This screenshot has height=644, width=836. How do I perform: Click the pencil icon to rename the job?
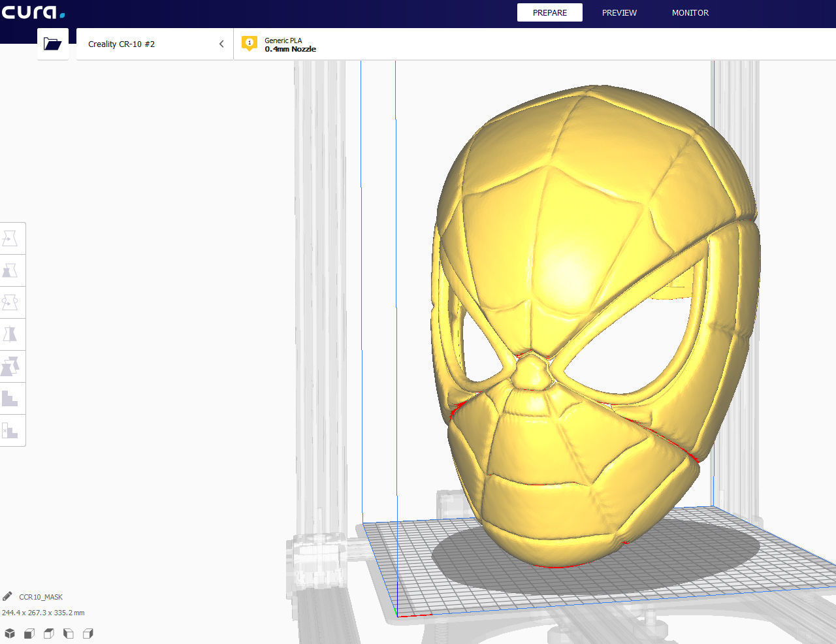pyautogui.click(x=7, y=596)
